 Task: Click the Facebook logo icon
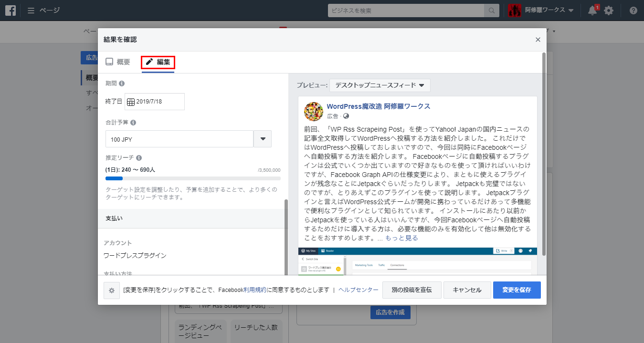11,10
